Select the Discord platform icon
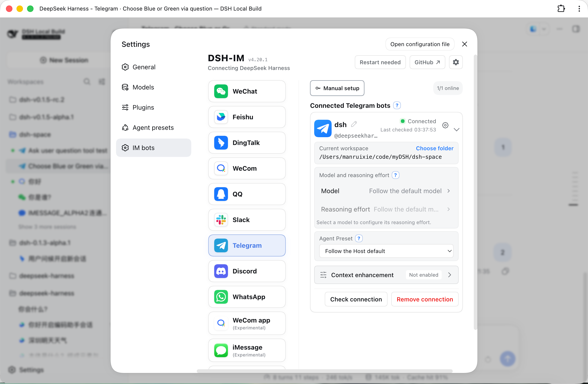The image size is (588, 384). [221, 271]
